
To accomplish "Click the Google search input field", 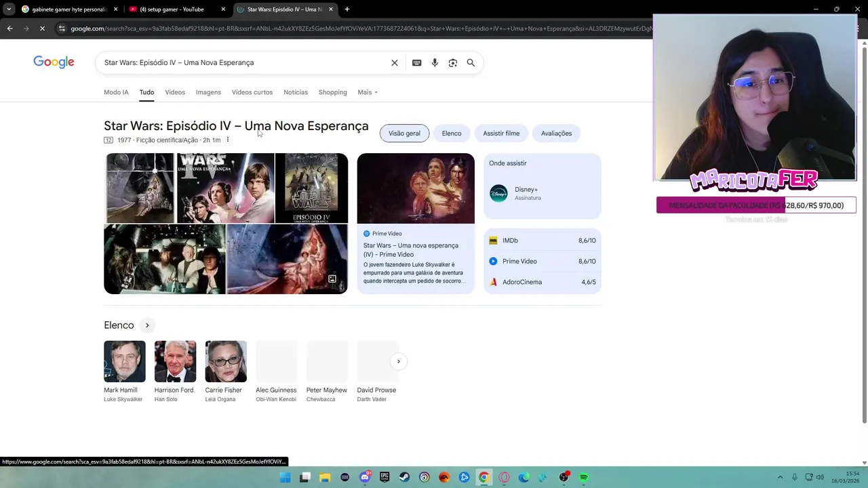I will click(244, 62).
